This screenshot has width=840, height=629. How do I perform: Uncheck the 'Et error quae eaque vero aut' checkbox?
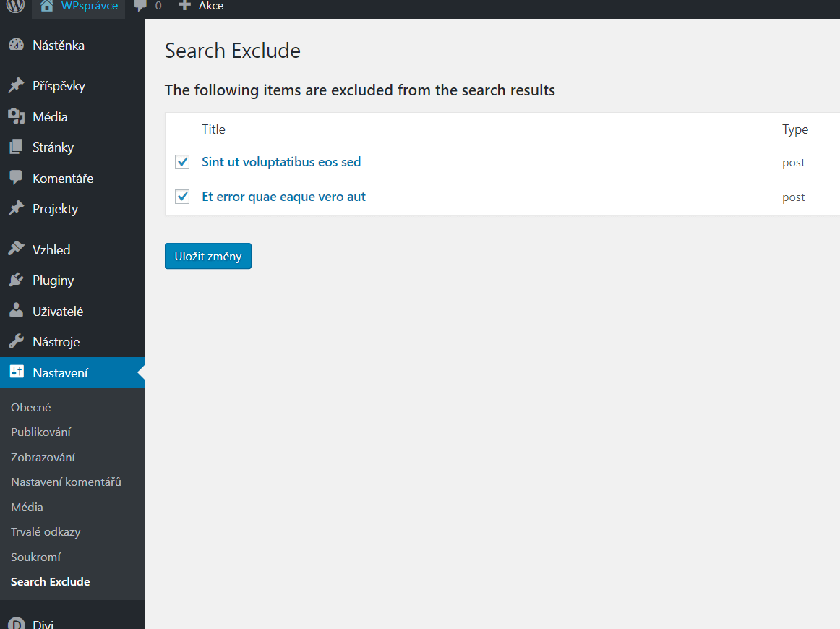coord(182,197)
